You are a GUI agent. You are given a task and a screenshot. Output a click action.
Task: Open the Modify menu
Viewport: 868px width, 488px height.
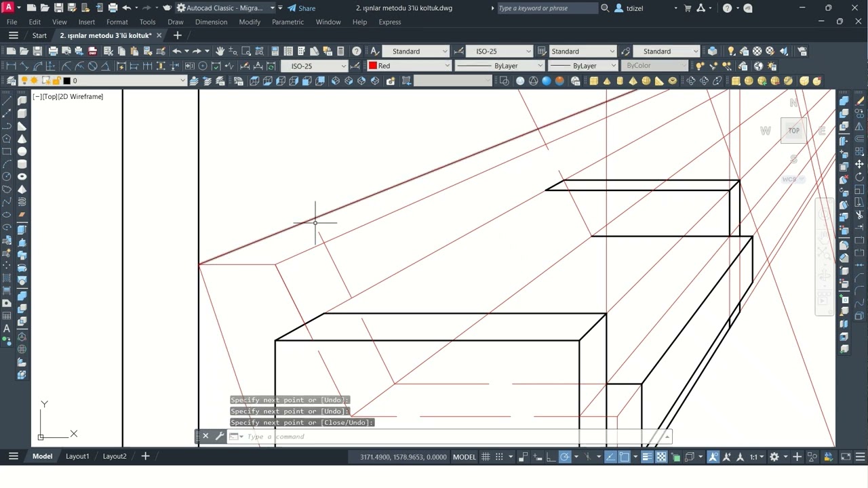click(x=250, y=22)
